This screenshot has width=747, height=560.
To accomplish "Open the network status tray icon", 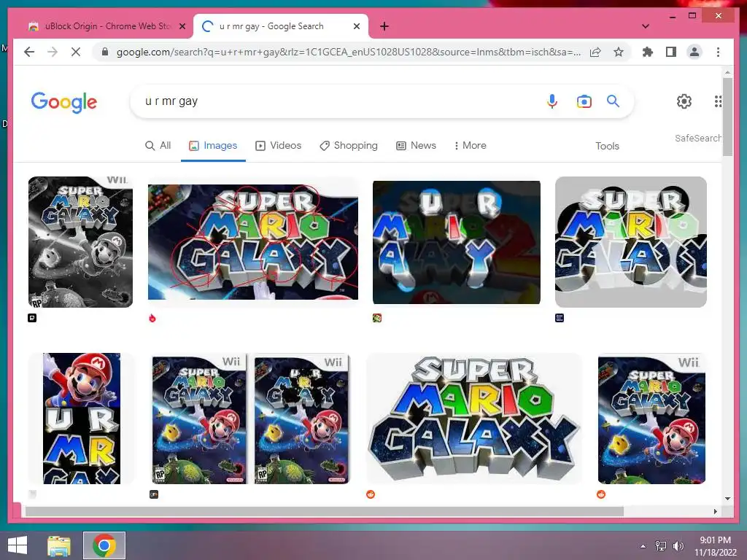I will pos(660,546).
